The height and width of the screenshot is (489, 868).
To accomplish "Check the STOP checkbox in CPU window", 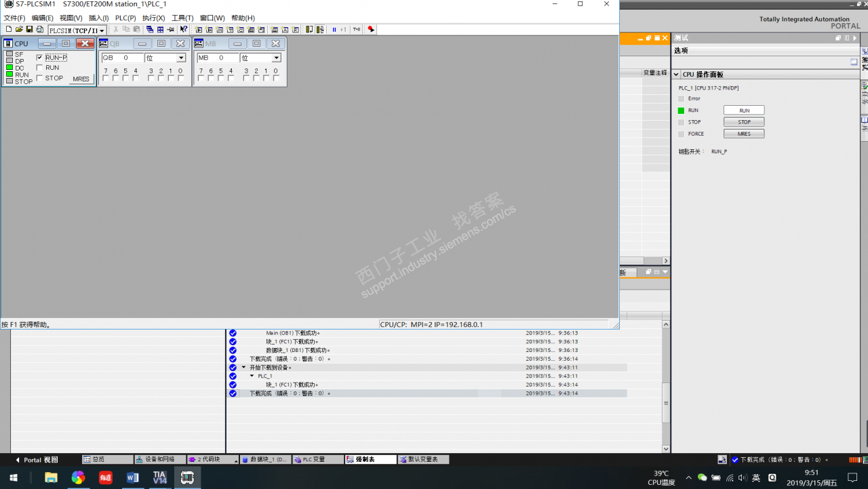I will pyautogui.click(x=39, y=78).
